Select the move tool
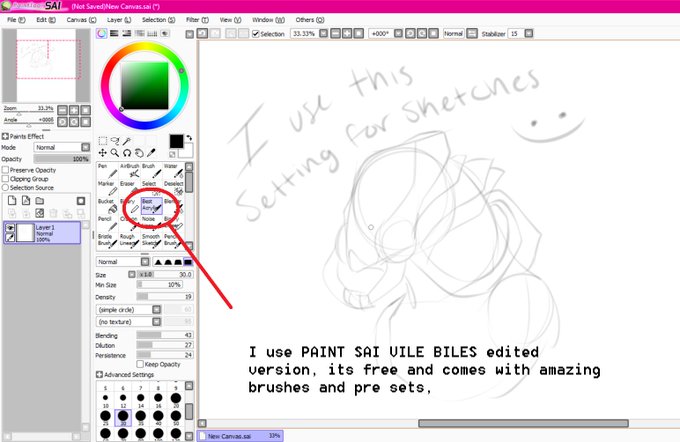This screenshot has width=680, height=442. [103, 153]
